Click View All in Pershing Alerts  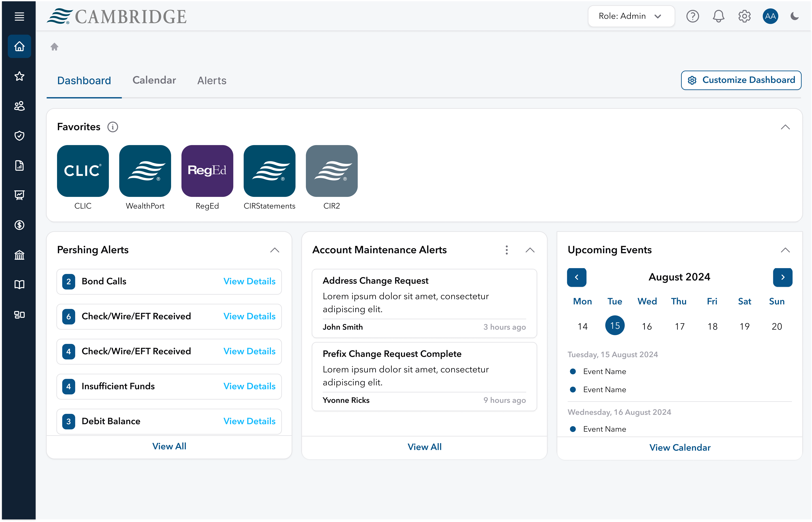click(x=169, y=446)
